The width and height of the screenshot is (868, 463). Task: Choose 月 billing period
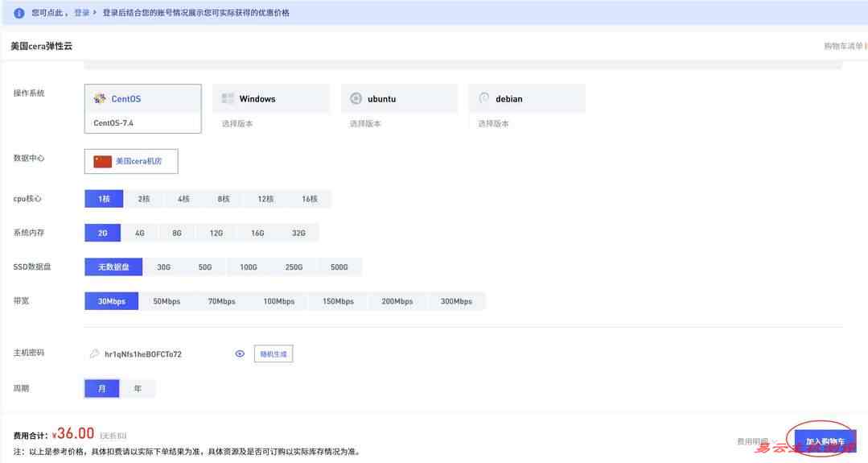[102, 388]
